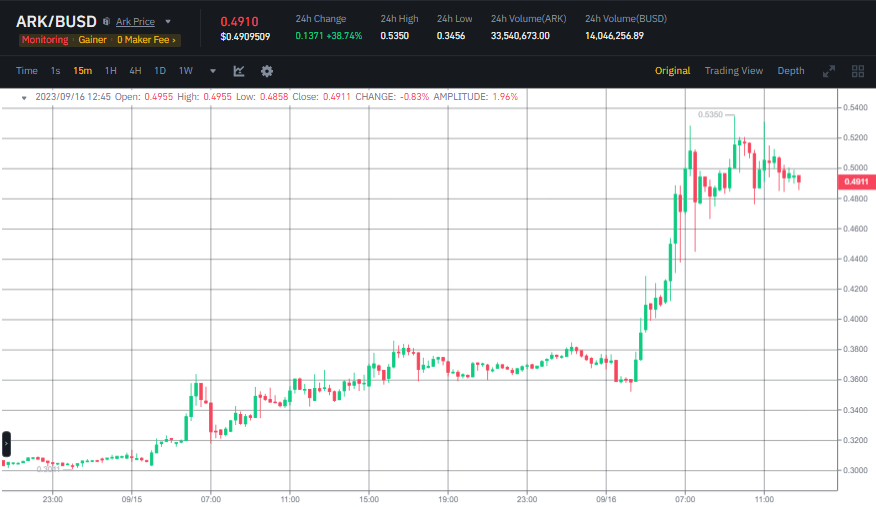
Task: Switch to the 1D interval
Action: [x=160, y=71]
